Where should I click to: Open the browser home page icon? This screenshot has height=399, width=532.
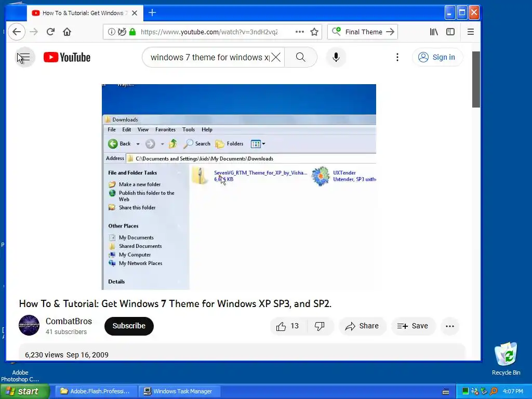[67, 32]
